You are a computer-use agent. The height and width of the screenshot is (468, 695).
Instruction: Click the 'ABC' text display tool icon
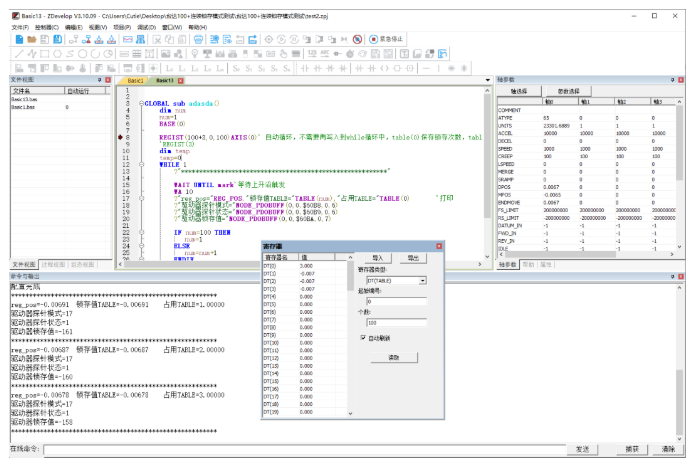pyautogui.click(x=325, y=54)
